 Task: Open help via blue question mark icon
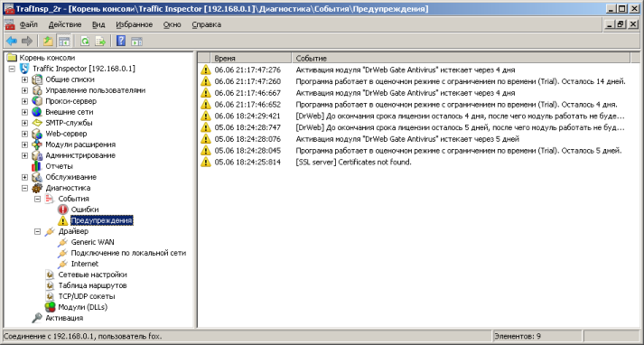(x=121, y=41)
